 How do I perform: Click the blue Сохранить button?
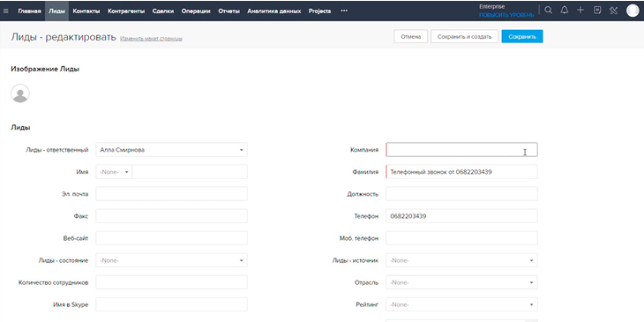(522, 36)
